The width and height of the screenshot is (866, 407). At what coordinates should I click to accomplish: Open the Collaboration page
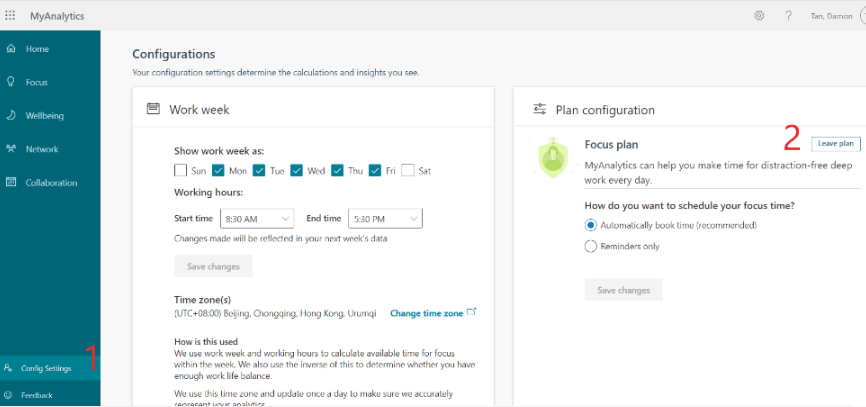[50, 182]
